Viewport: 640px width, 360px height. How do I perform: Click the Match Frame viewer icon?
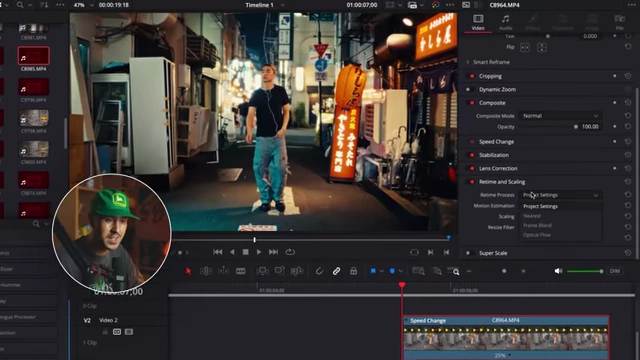[414, 252]
